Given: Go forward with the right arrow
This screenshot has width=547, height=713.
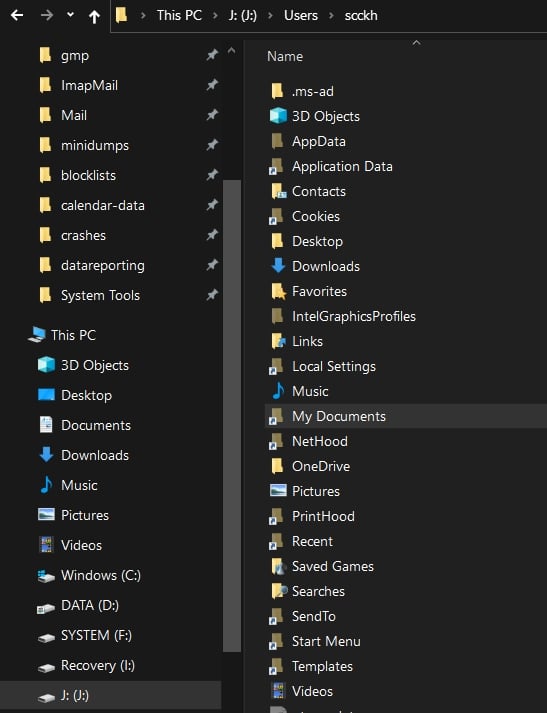Looking at the screenshot, I should pos(47,15).
